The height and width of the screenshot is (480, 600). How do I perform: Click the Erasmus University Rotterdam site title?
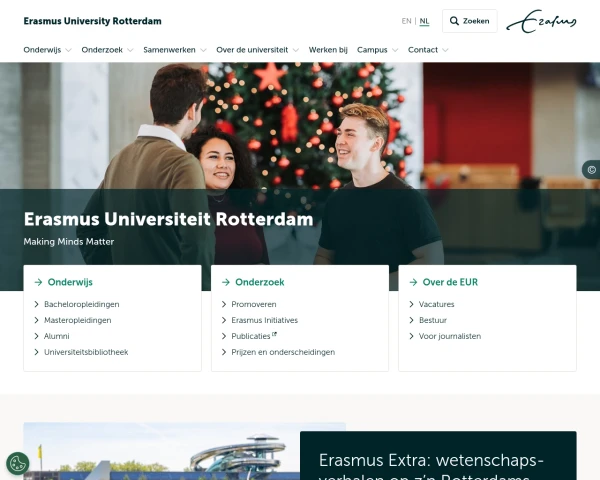(93, 21)
